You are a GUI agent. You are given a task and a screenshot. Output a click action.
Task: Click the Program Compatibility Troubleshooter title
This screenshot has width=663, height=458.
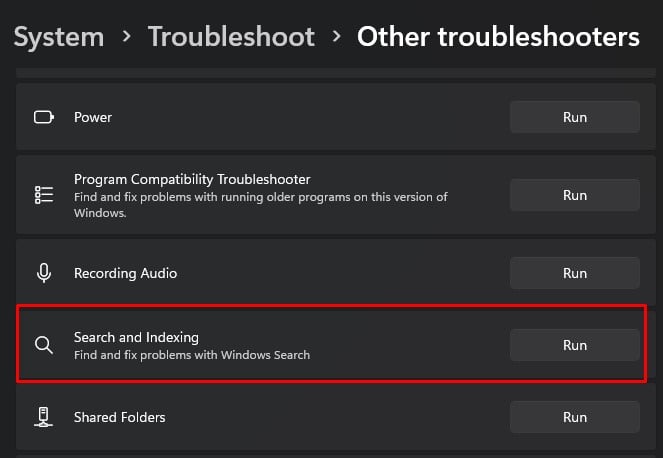pyautogui.click(x=192, y=179)
